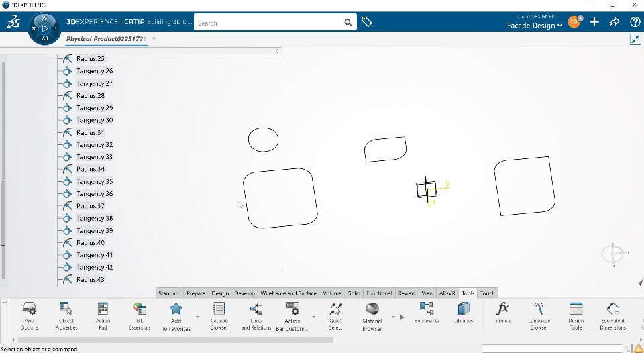Open the Material Browser
Screen dimensions: 644x353
pos(372,315)
